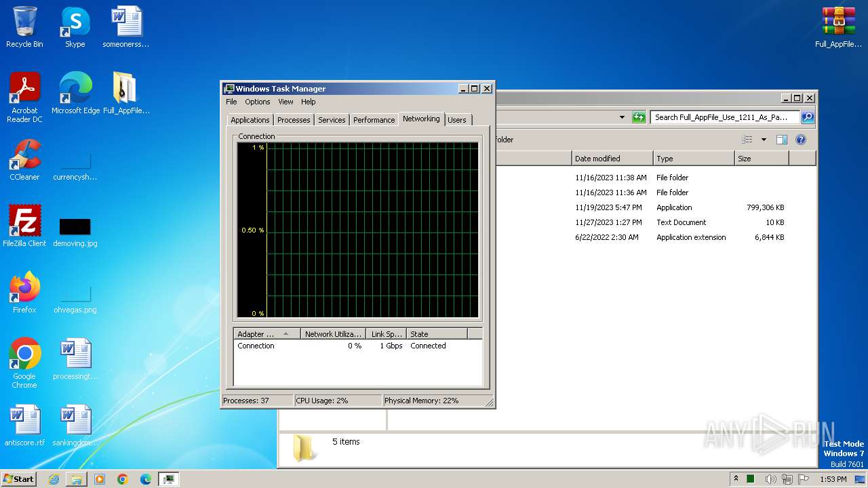Image resolution: width=868 pixels, height=488 pixels.
Task: Launch CCleaner from the desktop
Action: tap(24, 159)
